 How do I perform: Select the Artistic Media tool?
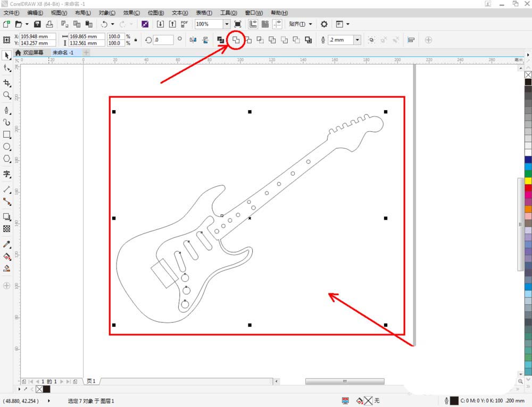(7, 122)
